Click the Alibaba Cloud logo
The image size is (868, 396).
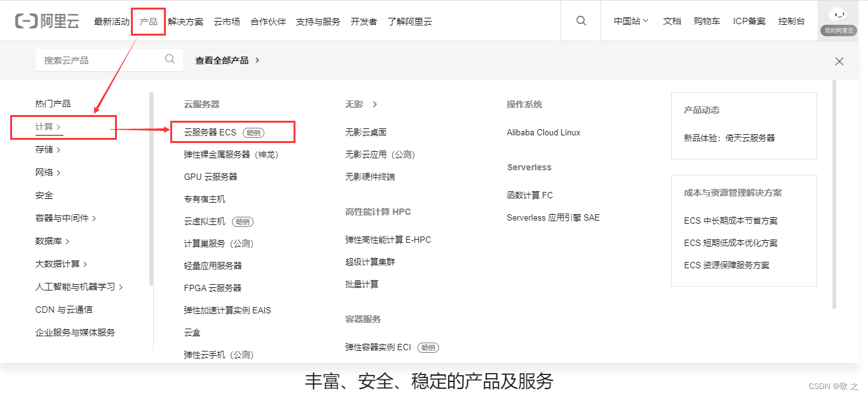[x=47, y=21]
